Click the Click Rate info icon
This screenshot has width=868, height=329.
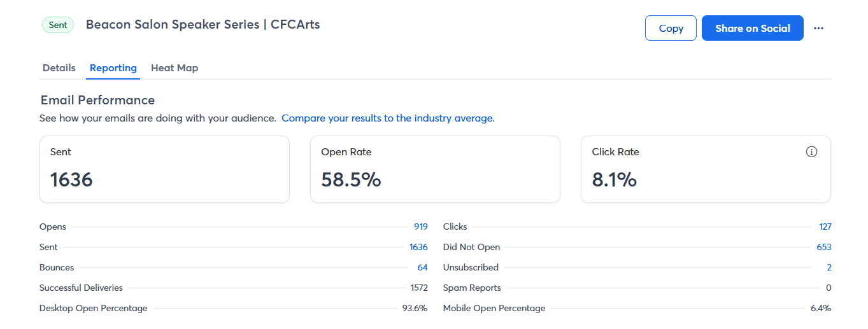[x=811, y=152]
